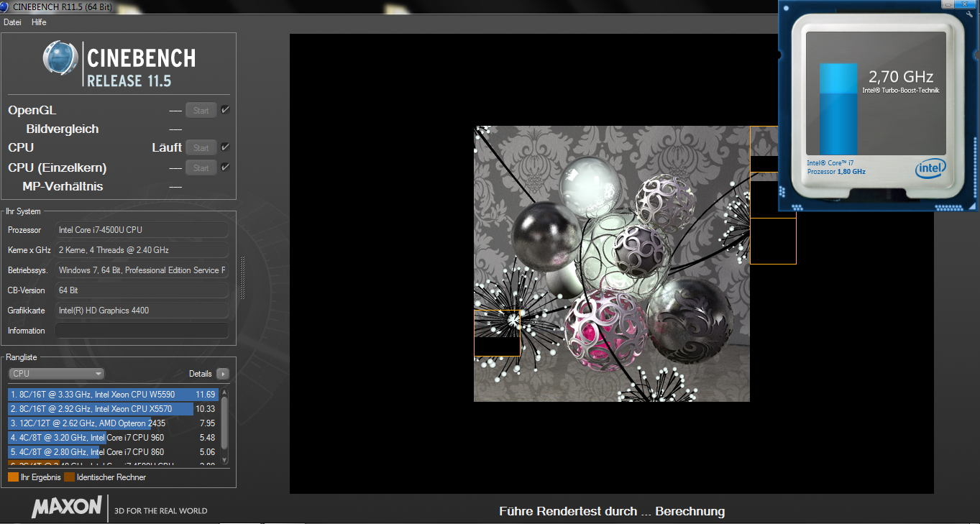This screenshot has height=524, width=980.
Task: Click the brown Identischer Rechner swatch
Action: (69, 477)
